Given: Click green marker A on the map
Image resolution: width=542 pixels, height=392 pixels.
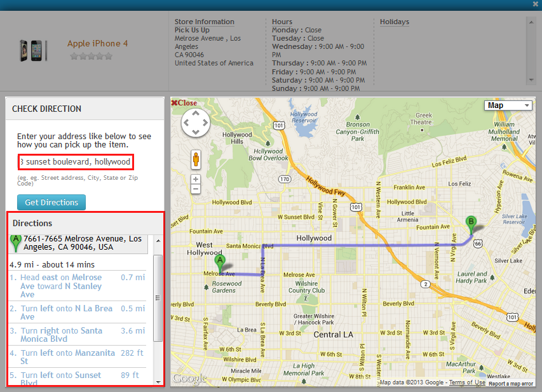Looking at the screenshot, I should 220,264.
